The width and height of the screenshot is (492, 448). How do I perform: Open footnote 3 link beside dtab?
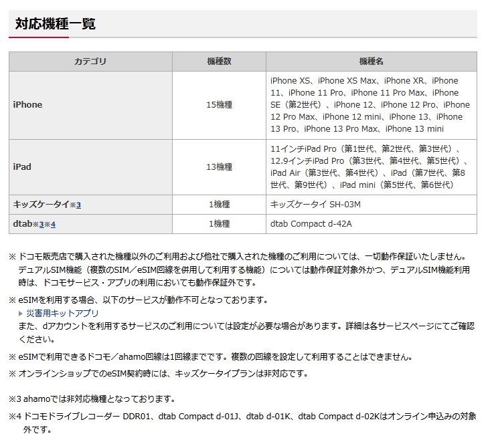click(x=42, y=225)
